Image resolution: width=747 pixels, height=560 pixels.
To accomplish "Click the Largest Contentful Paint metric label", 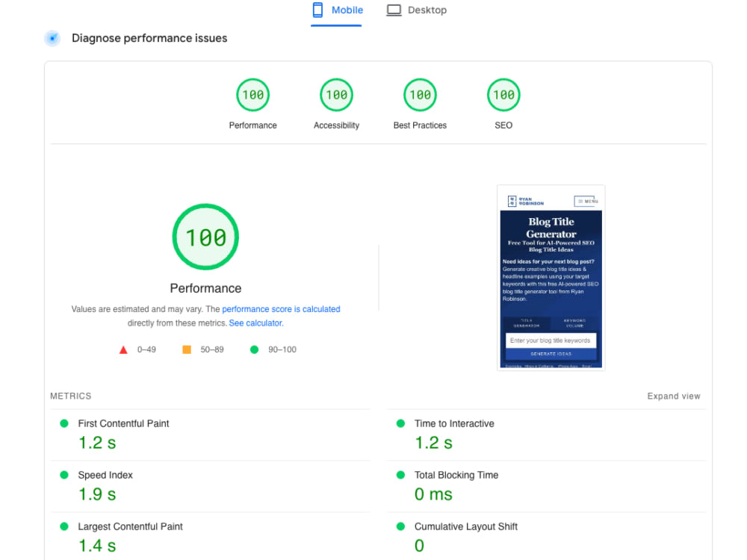I will [x=130, y=526].
